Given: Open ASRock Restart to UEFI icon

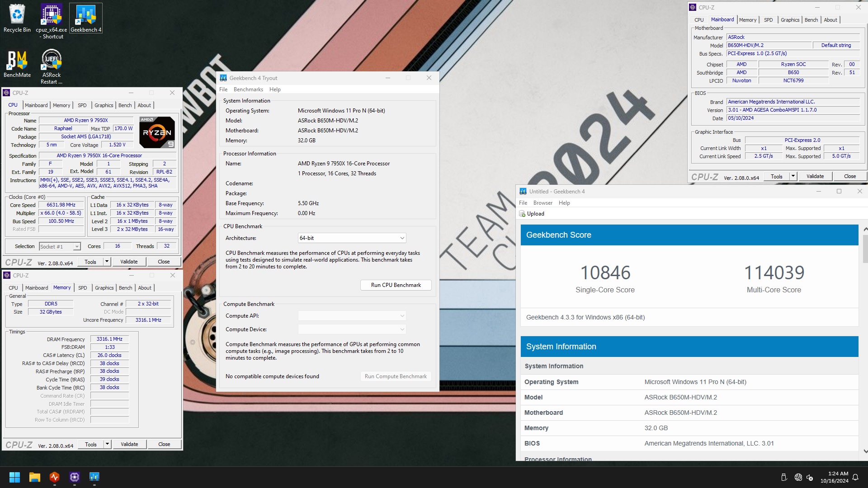Looking at the screenshot, I should [x=52, y=66].
